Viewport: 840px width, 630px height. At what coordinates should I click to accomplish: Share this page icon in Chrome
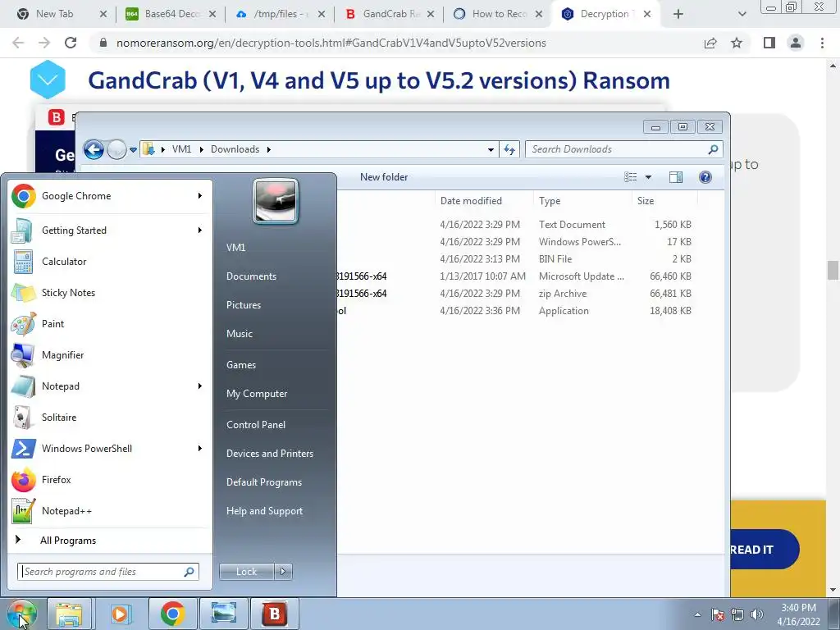point(710,43)
